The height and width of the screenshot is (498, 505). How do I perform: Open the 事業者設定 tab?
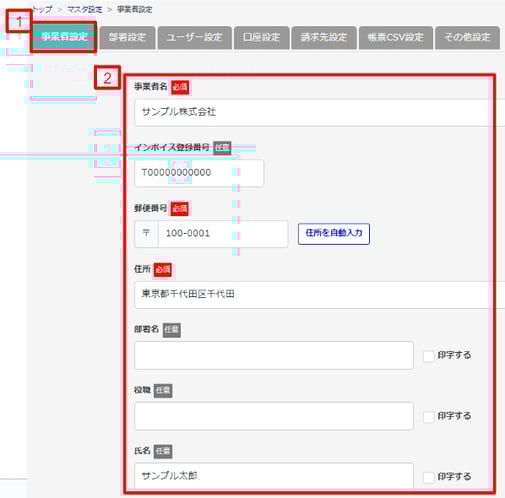pyautogui.click(x=64, y=37)
